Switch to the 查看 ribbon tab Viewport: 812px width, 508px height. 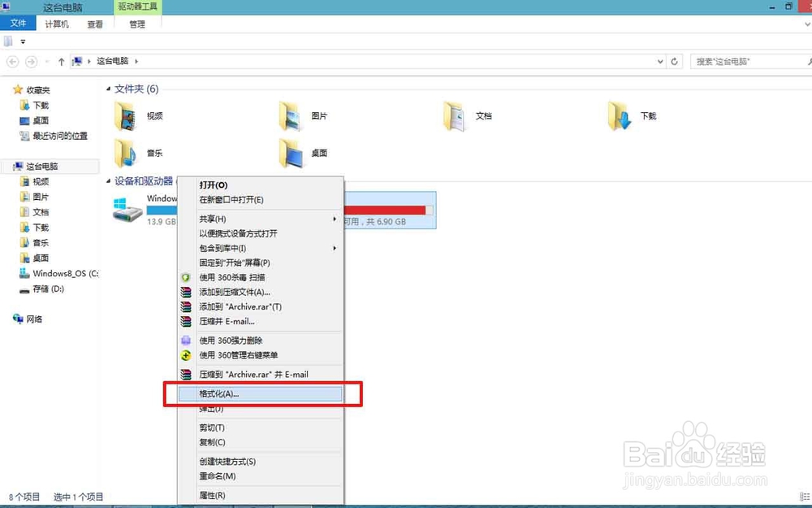(95, 24)
